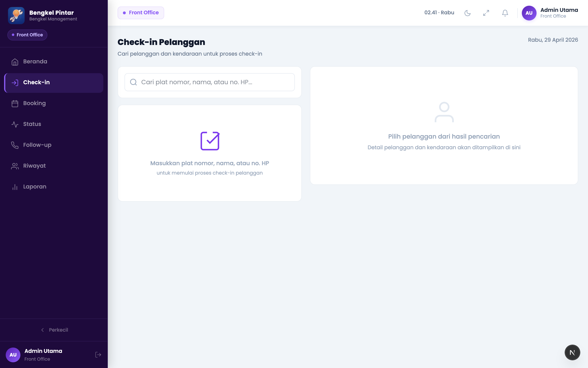Click text Masukkan plat nomor, nama, atau no. HP
Image resolution: width=588 pixels, height=368 pixels.
coord(209,163)
